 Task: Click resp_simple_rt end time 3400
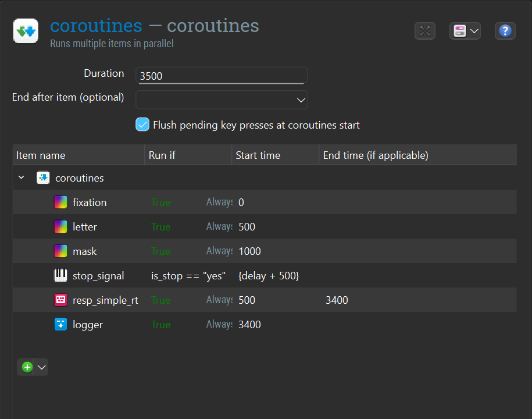click(x=337, y=300)
